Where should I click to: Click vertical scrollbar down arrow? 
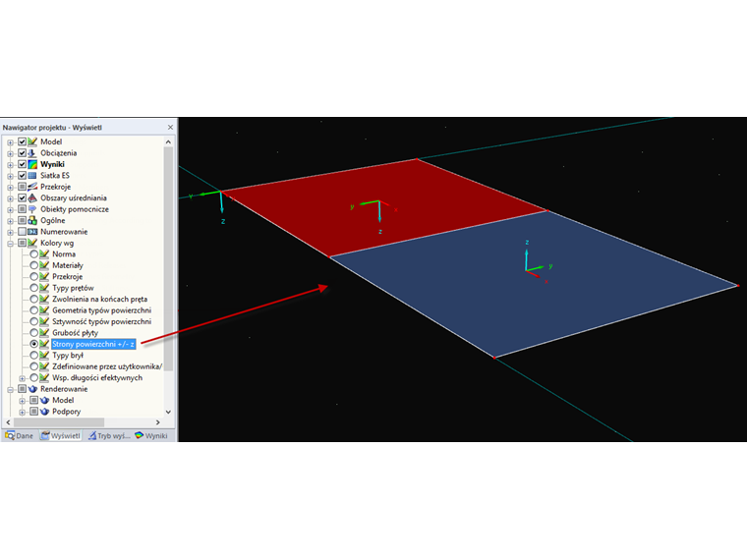click(168, 412)
